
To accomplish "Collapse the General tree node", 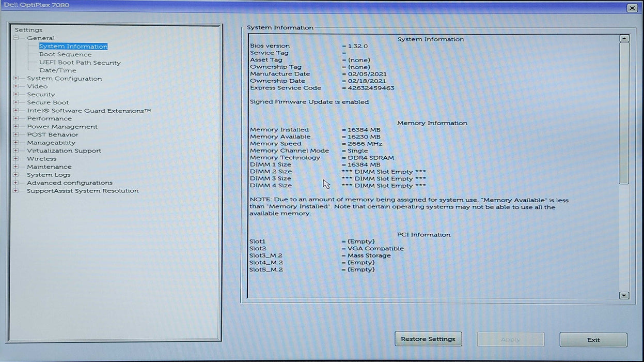I will (16, 38).
